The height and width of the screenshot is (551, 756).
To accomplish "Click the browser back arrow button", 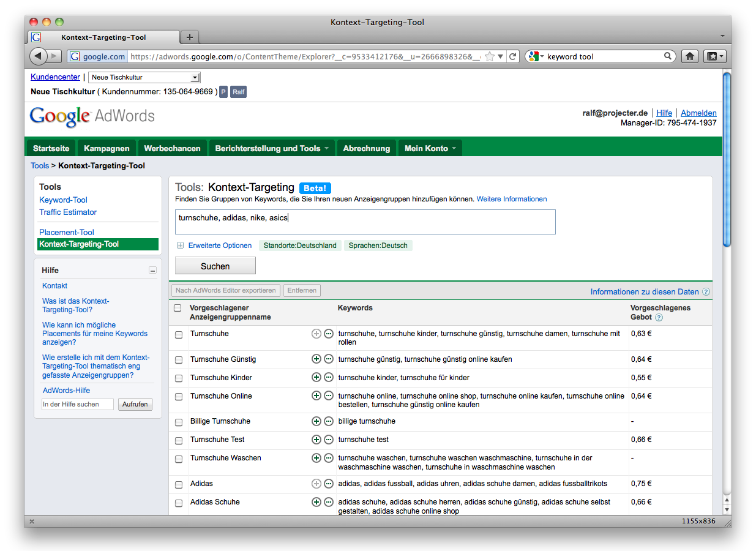I will tap(38, 56).
